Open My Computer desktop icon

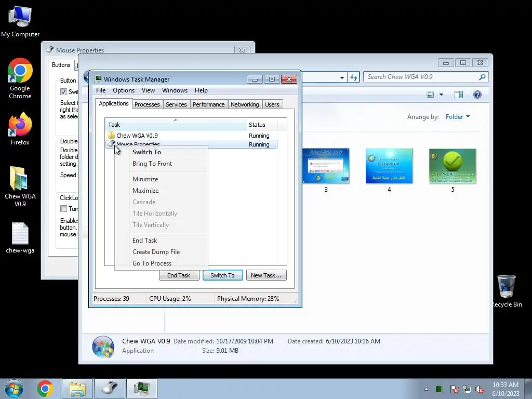tap(20, 22)
